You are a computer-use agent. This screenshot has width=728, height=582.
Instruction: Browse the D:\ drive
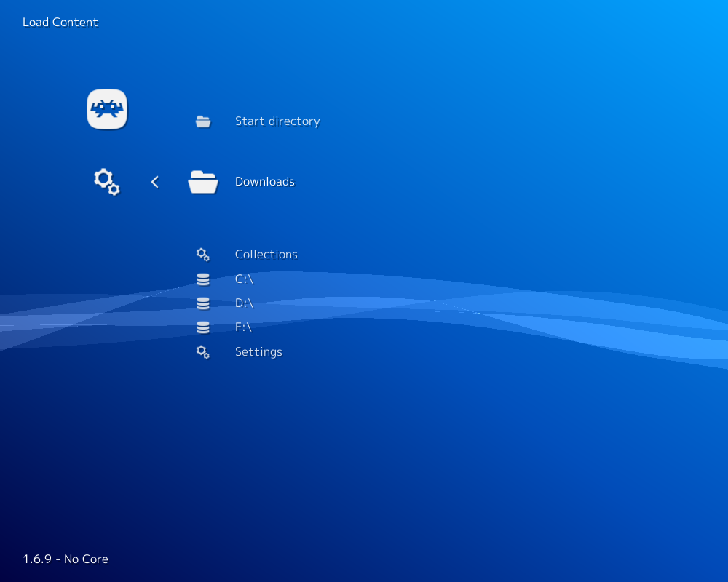click(x=244, y=303)
